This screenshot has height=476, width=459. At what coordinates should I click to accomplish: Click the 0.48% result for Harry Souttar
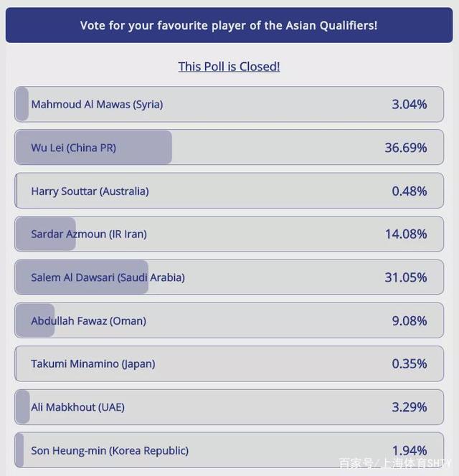[409, 191]
